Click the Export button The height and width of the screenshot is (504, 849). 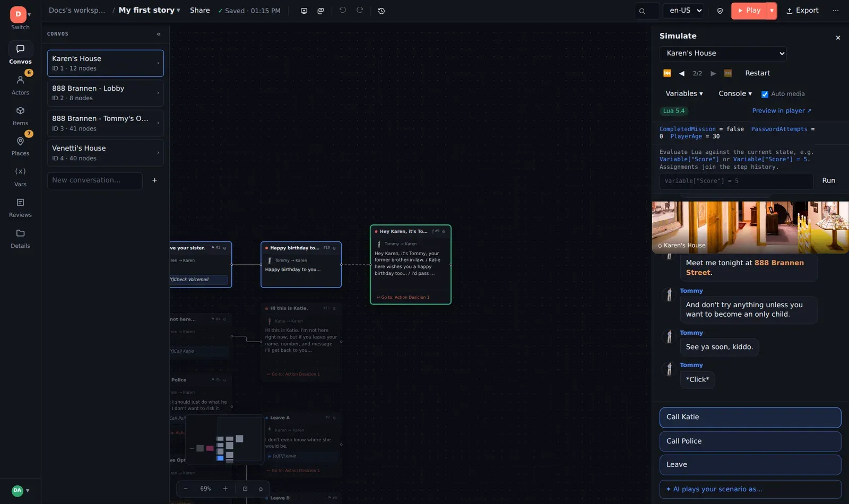[x=802, y=11]
